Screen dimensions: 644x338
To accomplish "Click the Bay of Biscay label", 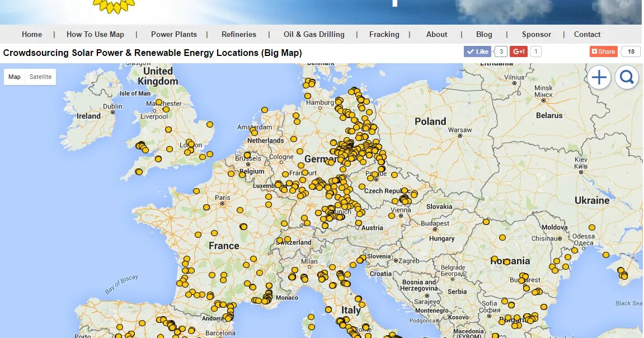I will (121, 284).
